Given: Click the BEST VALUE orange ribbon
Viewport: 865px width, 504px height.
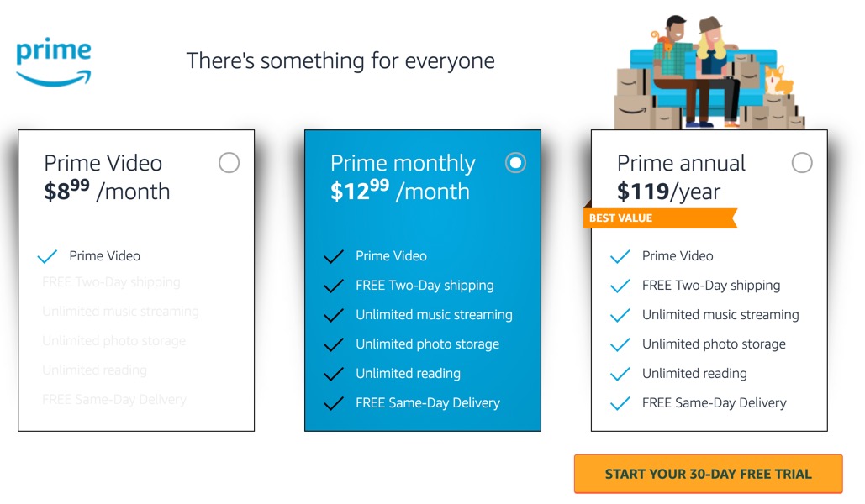Looking at the screenshot, I should click(661, 218).
